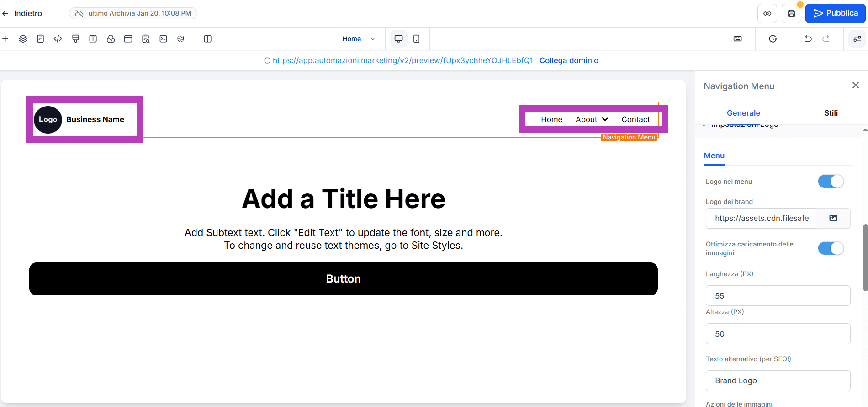Image resolution: width=868 pixels, height=407 pixels.
Task: Open the terminal console icon
Action: [x=164, y=39]
